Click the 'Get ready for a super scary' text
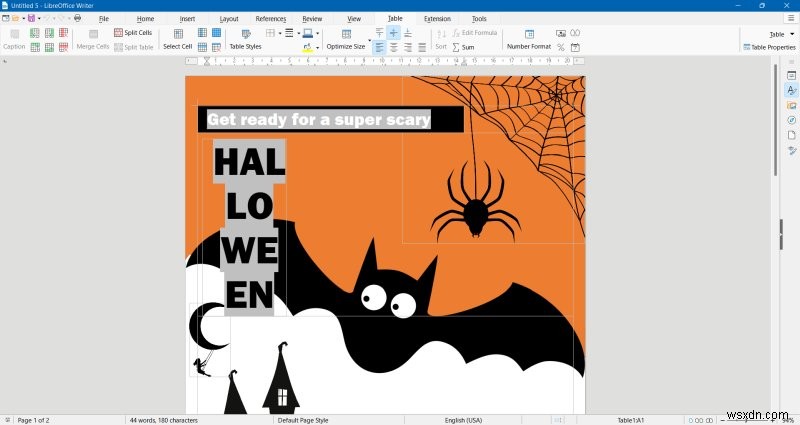Screen dimensions: 800x425 pos(319,119)
